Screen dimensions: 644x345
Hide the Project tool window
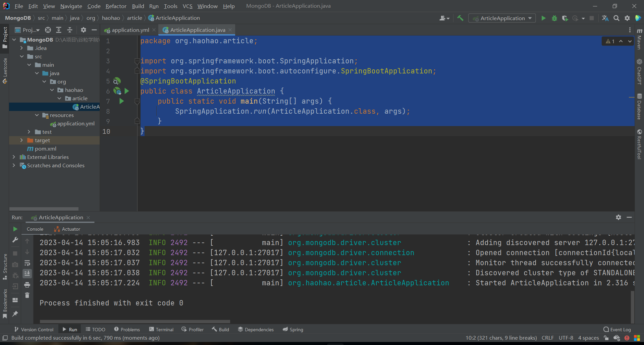[x=94, y=30]
